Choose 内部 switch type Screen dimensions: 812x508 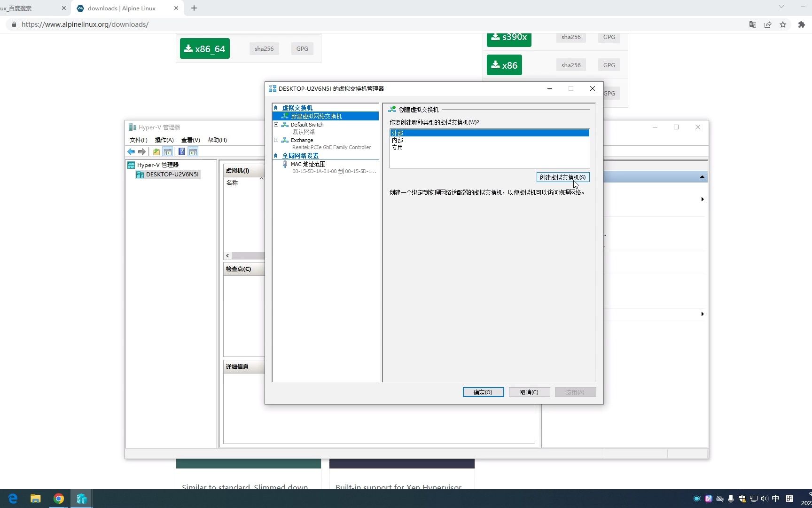(x=398, y=140)
